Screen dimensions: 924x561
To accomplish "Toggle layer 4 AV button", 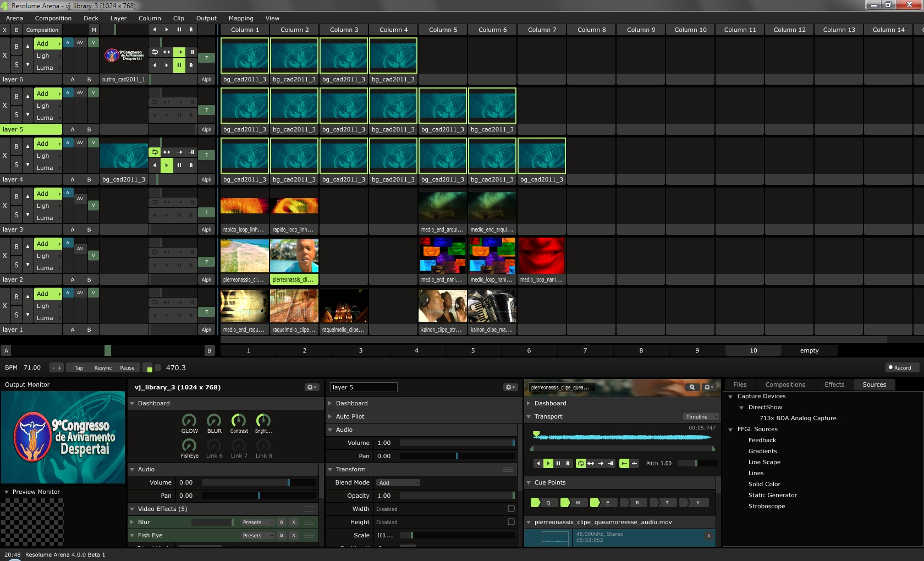I will click(x=80, y=142).
